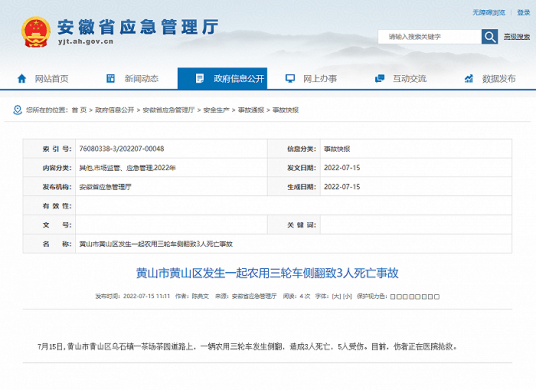Viewport: 536px width, 390px height.
Task: Click the news icon beside 新闻动态
Action: coord(110,78)
